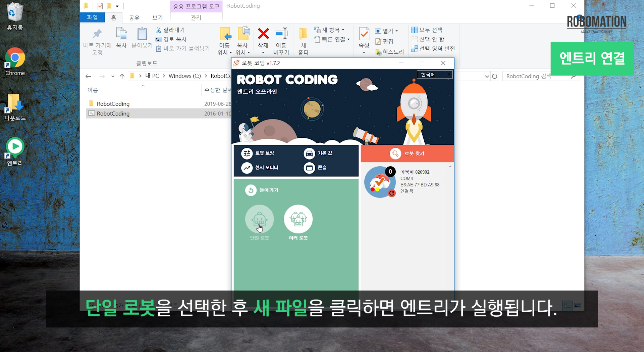The image size is (644, 352).
Task: Open 센서 모니터 sensor monitor
Action: [247, 168]
